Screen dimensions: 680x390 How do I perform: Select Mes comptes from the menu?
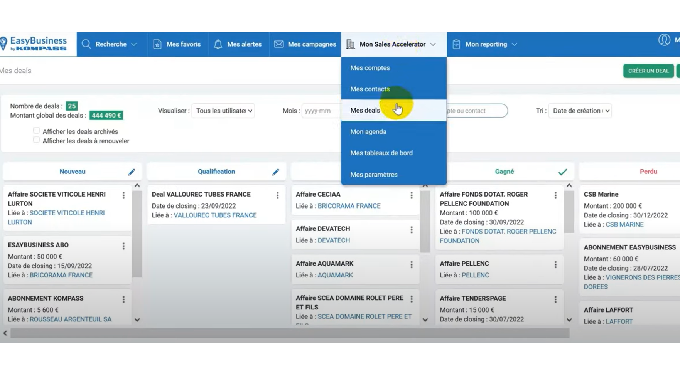[x=394, y=68]
